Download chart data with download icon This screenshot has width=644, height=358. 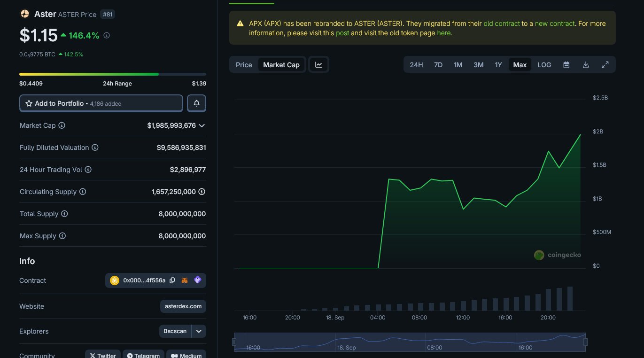586,65
